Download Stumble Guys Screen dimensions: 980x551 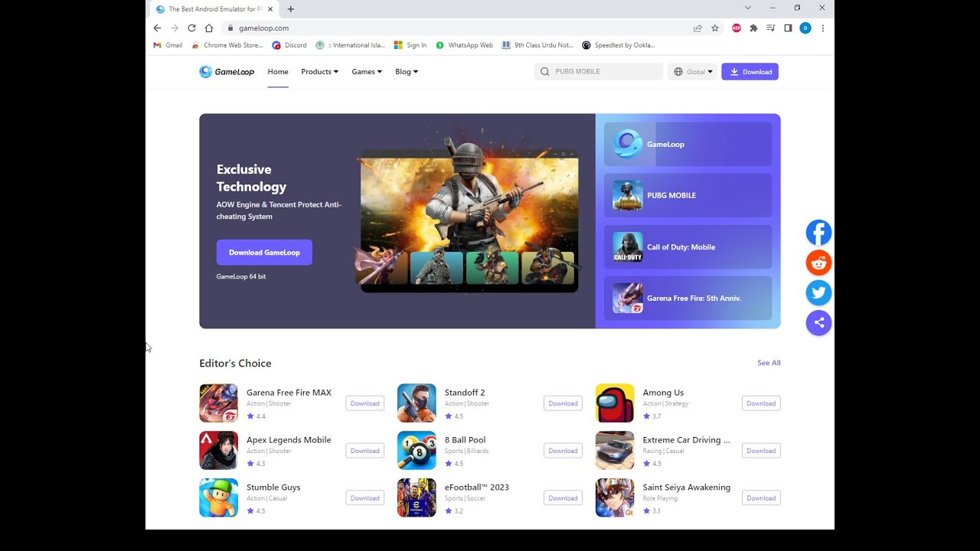tap(364, 498)
